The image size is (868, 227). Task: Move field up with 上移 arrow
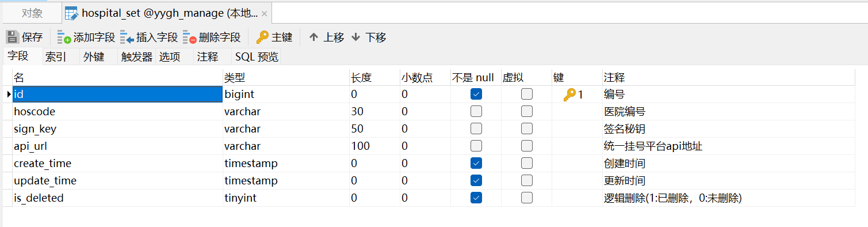313,37
